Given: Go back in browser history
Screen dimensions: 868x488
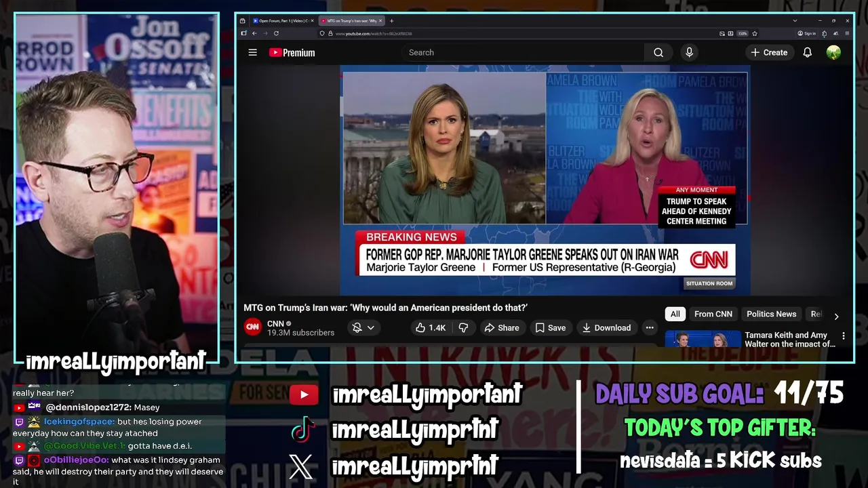Looking at the screenshot, I should pos(254,33).
